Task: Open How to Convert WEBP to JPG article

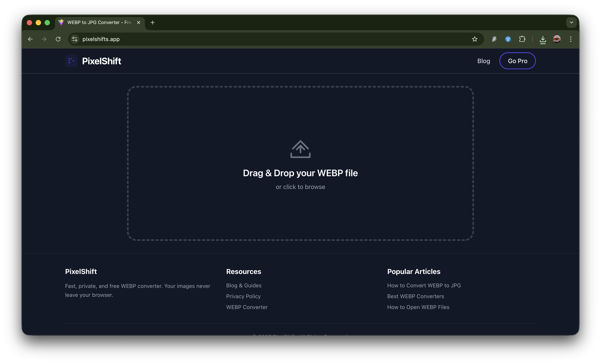Action: click(424, 285)
